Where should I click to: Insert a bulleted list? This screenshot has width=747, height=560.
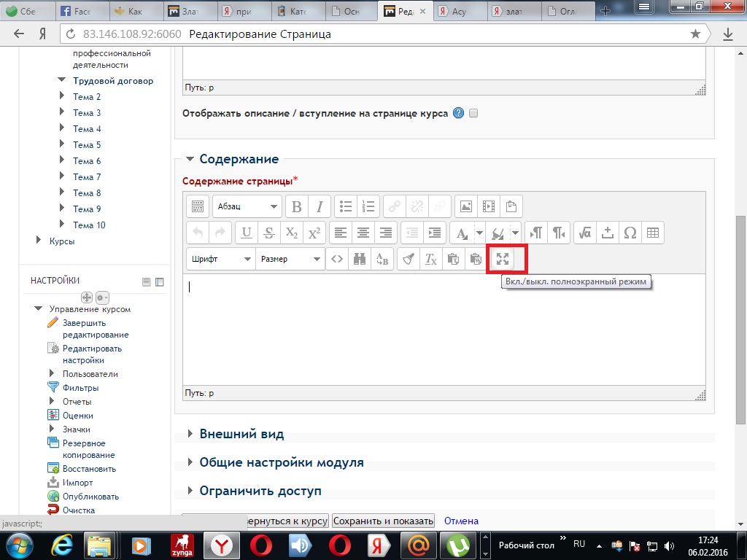345,206
